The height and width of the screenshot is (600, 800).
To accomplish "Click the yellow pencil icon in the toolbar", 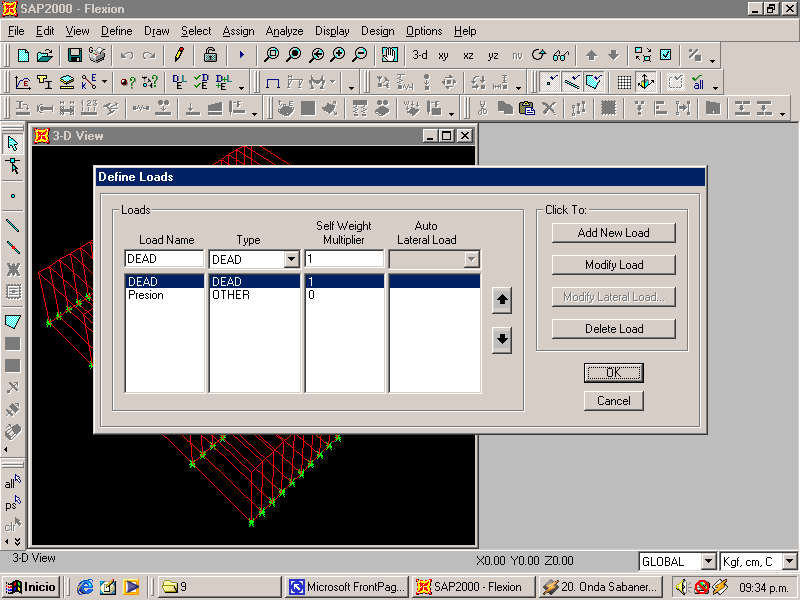I will tap(179, 55).
